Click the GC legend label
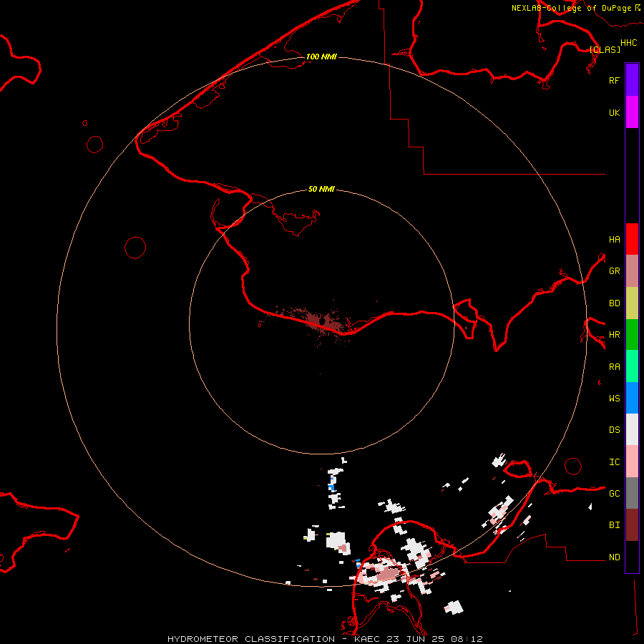This screenshot has height=644, width=644. click(x=614, y=494)
